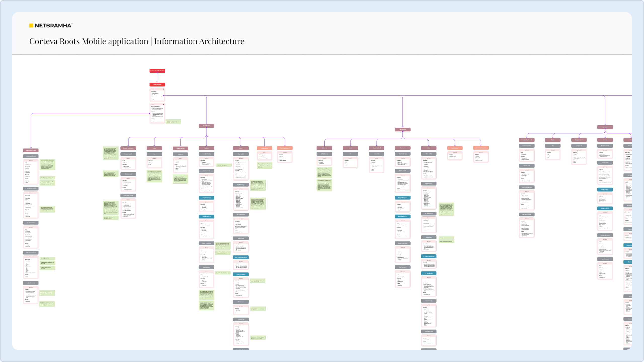Select the '3. Documents' step label
Screen dimensions: 644x362
(31, 223)
